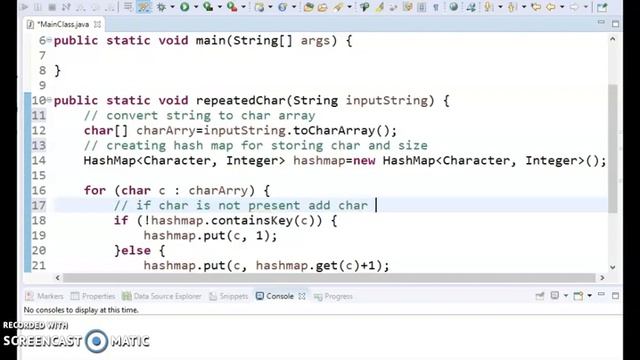This screenshot has height=360, width=640.
Task: Click the horizontal scroll left arrow
Action: pos(58,278)
